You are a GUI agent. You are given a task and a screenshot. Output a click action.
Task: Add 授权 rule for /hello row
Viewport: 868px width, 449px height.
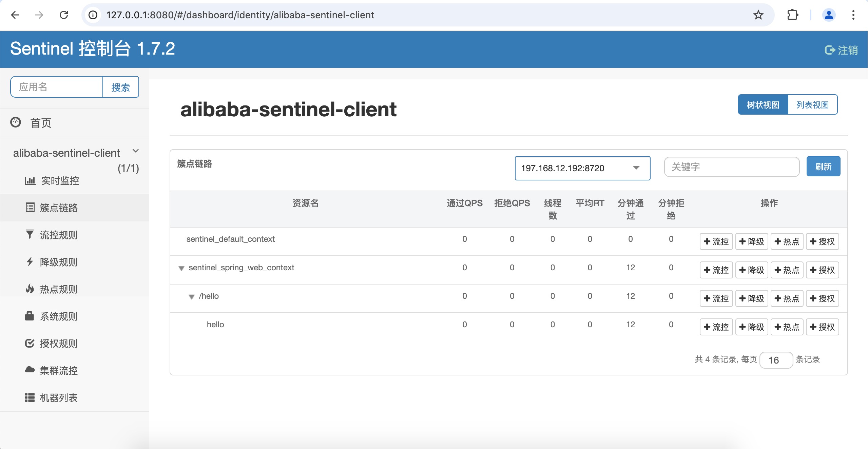pos(822,298)
